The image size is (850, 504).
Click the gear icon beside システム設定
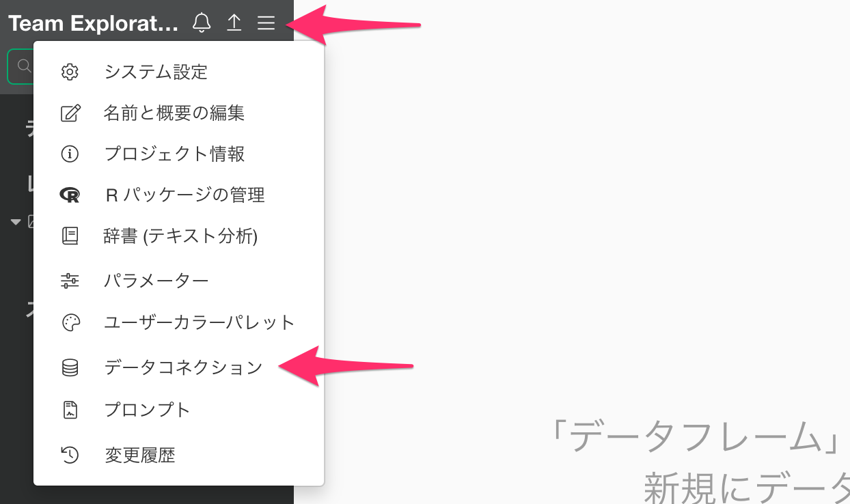tap(70, 72)
